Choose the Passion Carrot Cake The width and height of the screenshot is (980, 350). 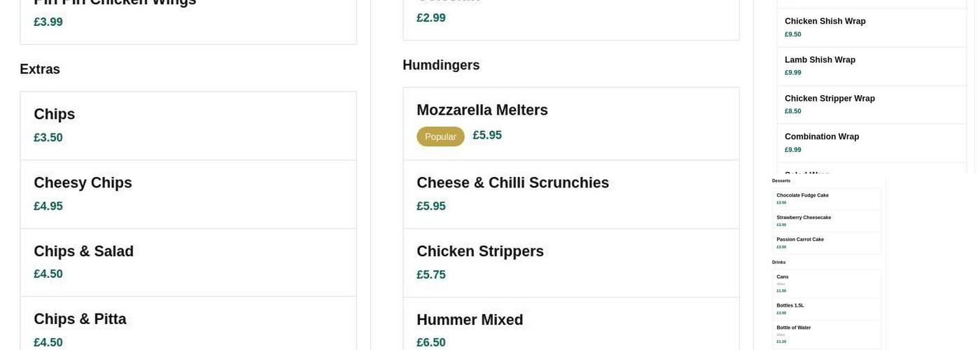pos(826,243)
